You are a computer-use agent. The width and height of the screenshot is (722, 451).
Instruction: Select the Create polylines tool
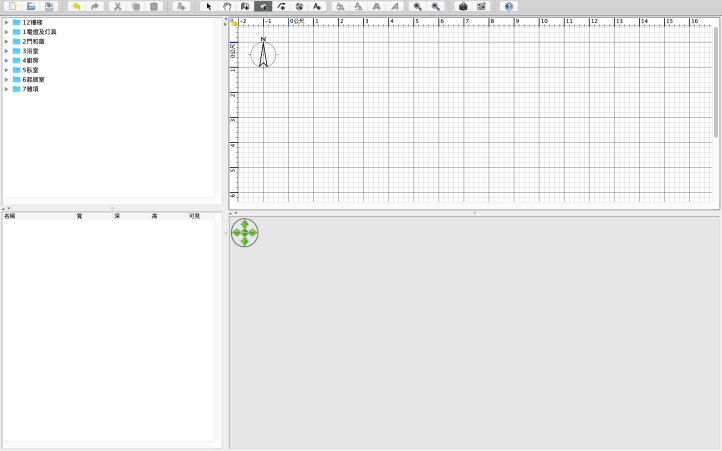click(281, 6)
